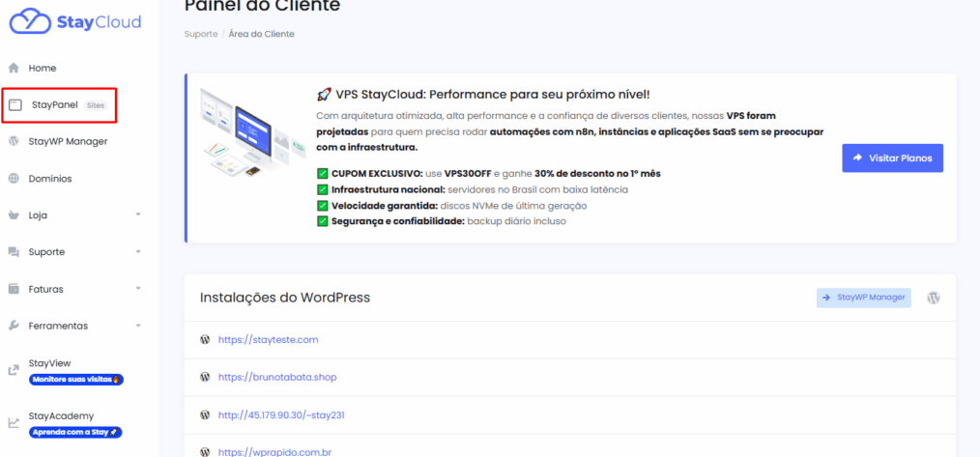Click the Loja basket icon
980x457 pixels.
point(14,215)
